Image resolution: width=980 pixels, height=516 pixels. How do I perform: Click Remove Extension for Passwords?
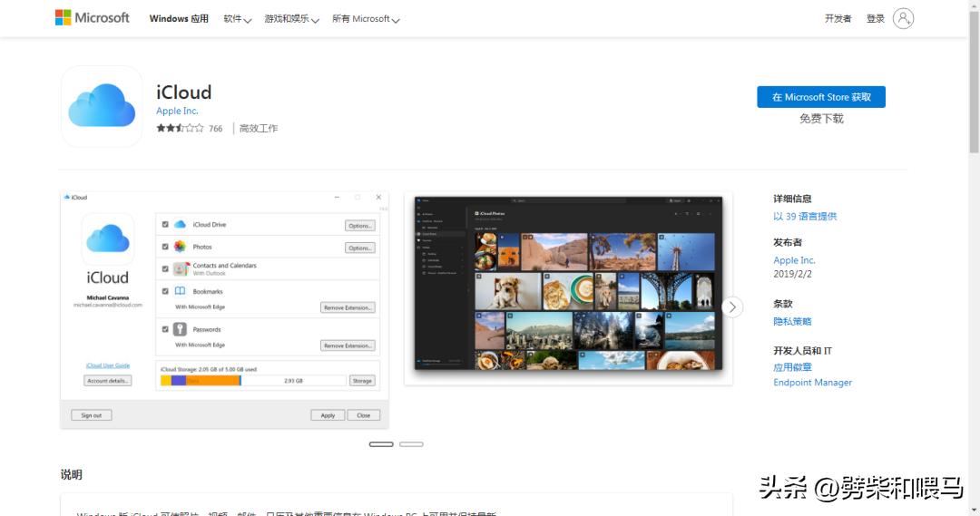[348, 346]
